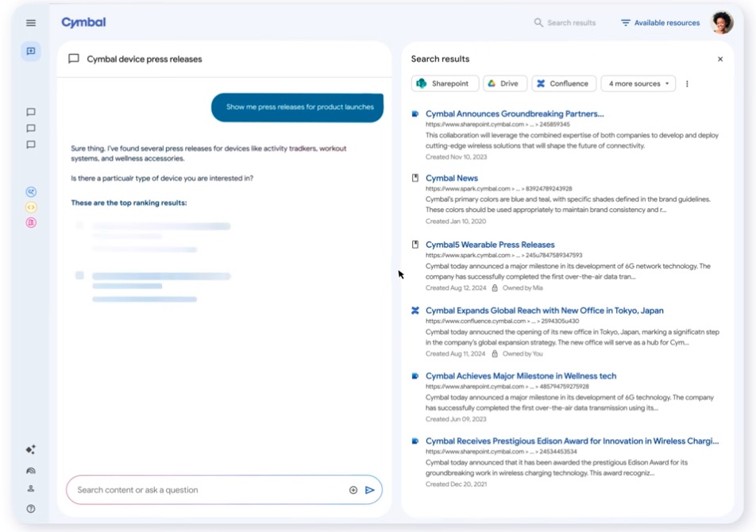Open the first chat history item in sidebar
The image size is (756, 532).
point(31,112)
